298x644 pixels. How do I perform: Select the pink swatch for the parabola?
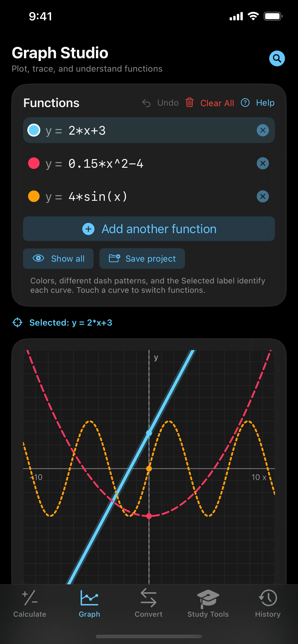[34, 163]
